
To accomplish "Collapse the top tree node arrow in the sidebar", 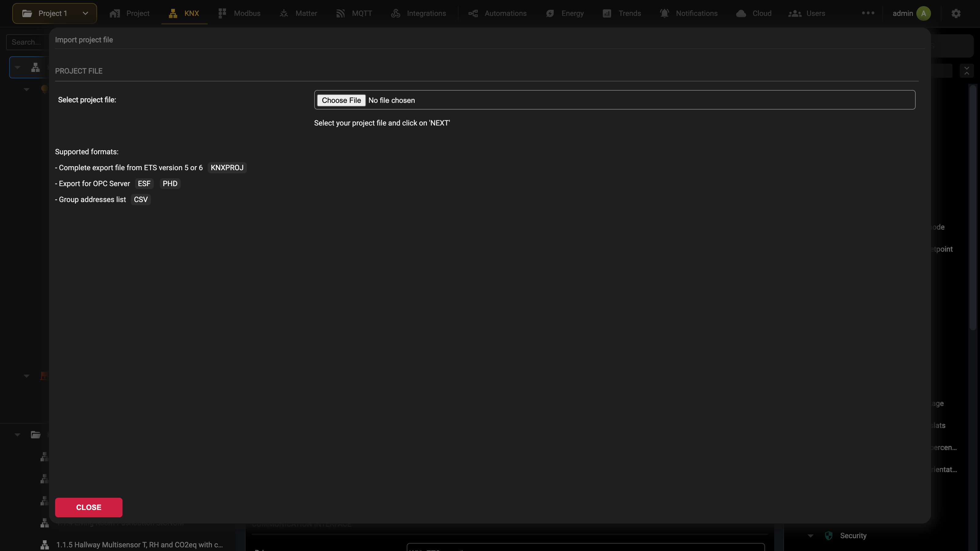I will pyautogui.click(x=17, y=68).
